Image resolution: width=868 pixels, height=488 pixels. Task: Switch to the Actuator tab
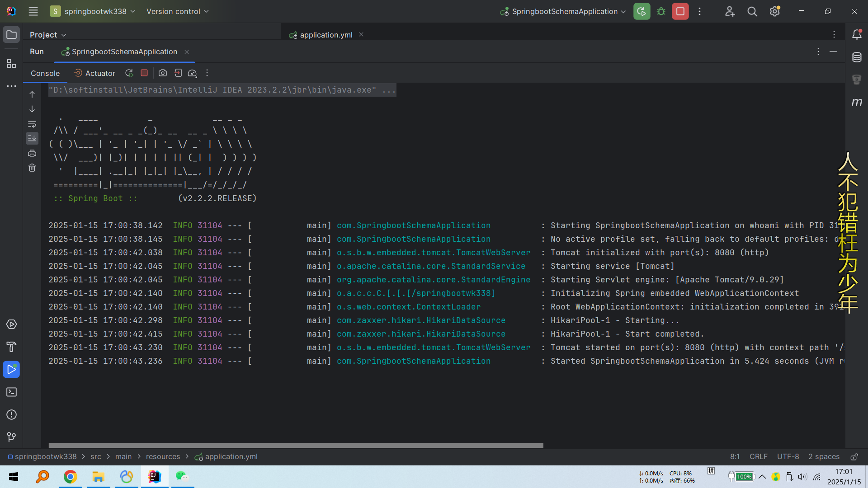(x=94, y=73)
